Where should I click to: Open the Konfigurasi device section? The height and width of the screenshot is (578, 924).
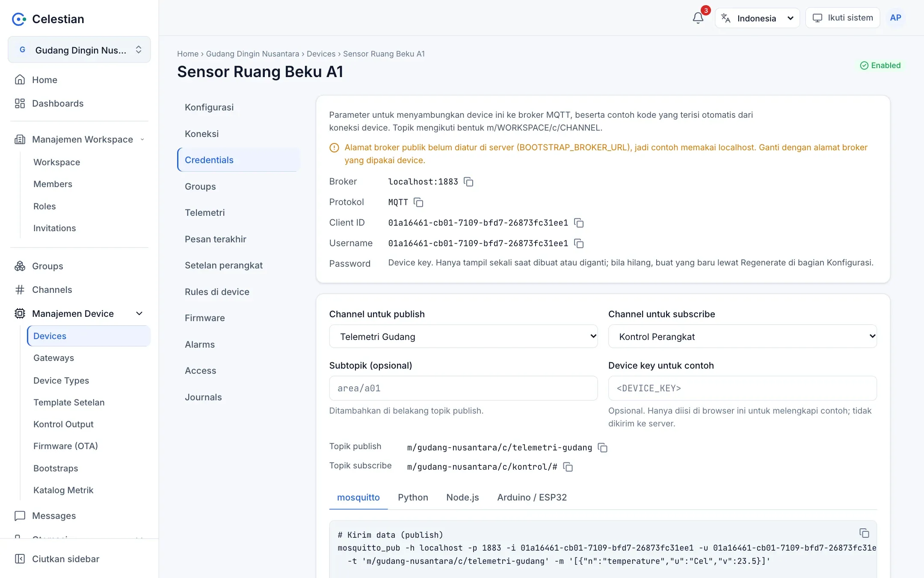point(239,107)
